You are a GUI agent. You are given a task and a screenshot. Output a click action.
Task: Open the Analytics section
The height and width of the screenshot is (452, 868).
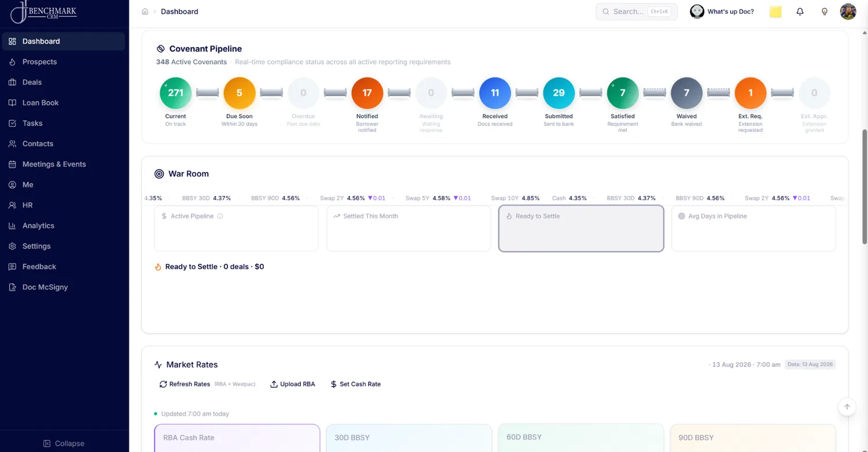(64, 226)
